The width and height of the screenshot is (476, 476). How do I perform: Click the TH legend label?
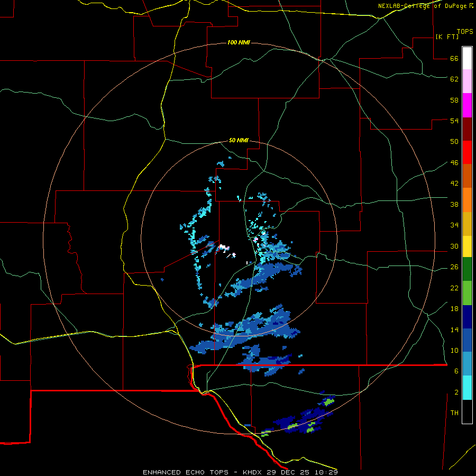tap(454, 413)
